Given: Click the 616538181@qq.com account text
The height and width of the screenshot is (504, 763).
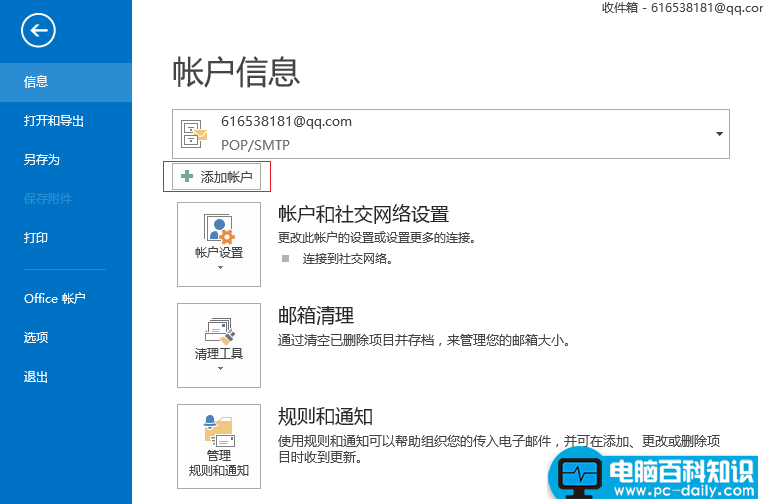Looking at the screenshot, I should 286,121.
